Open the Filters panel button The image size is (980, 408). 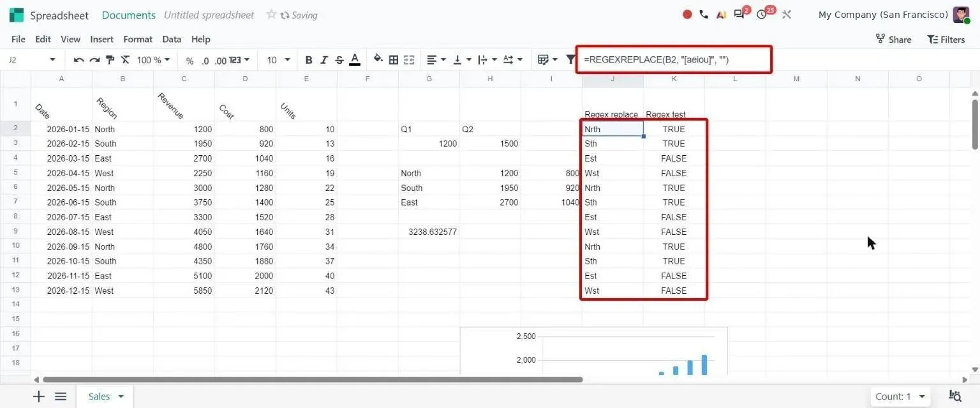click(946, 39)
